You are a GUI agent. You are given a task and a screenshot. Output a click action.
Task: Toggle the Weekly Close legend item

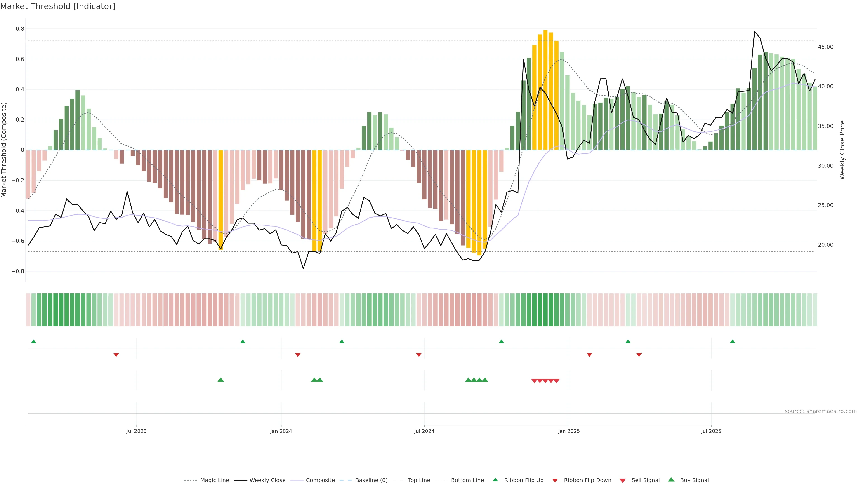tap(267, 480)
